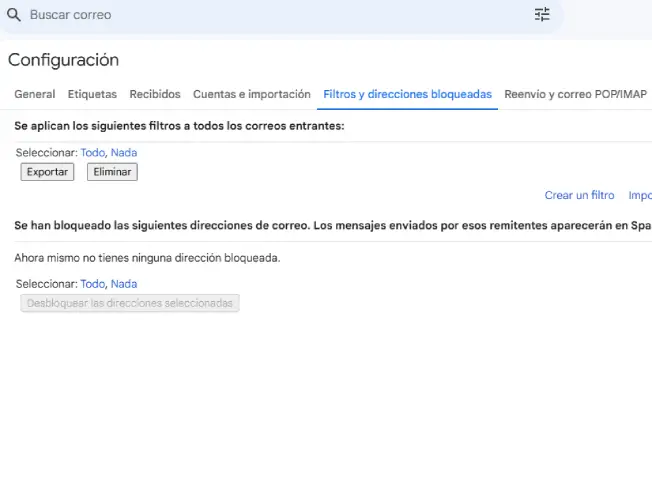Select Todo link in the filters section
The width and height of the screenshot is (652, 489).
[92, 153]
